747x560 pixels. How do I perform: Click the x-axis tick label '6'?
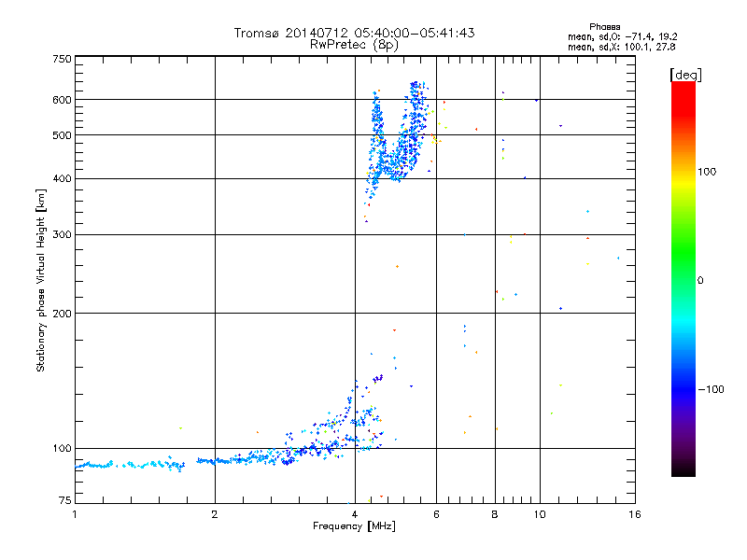[x=436, y=514]
